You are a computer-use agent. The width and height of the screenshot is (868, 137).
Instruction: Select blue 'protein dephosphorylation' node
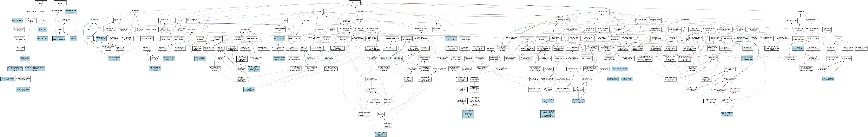coord(620,69)
